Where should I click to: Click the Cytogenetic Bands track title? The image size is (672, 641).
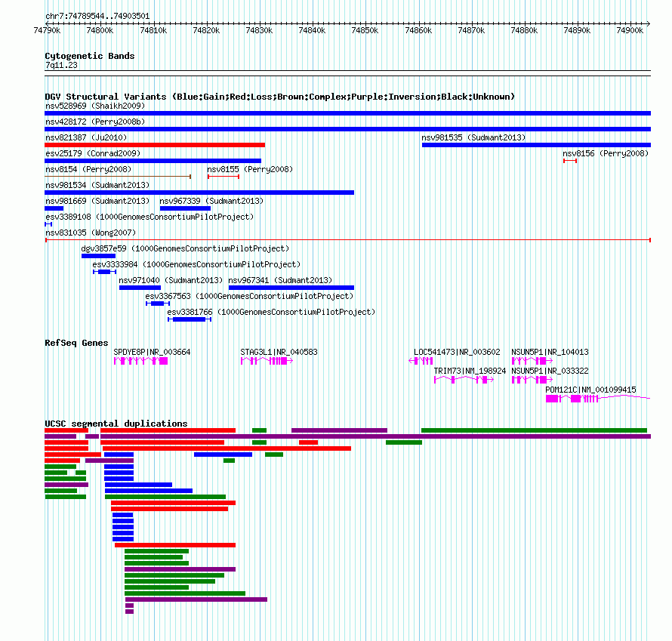point(90,56)
